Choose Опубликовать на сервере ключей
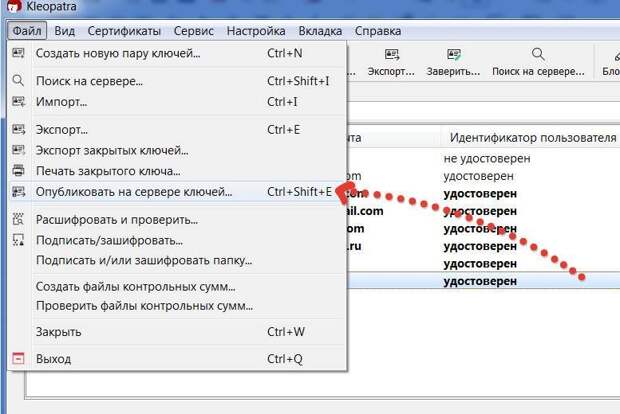Screen dimensions: 620x414 [177, 192]
